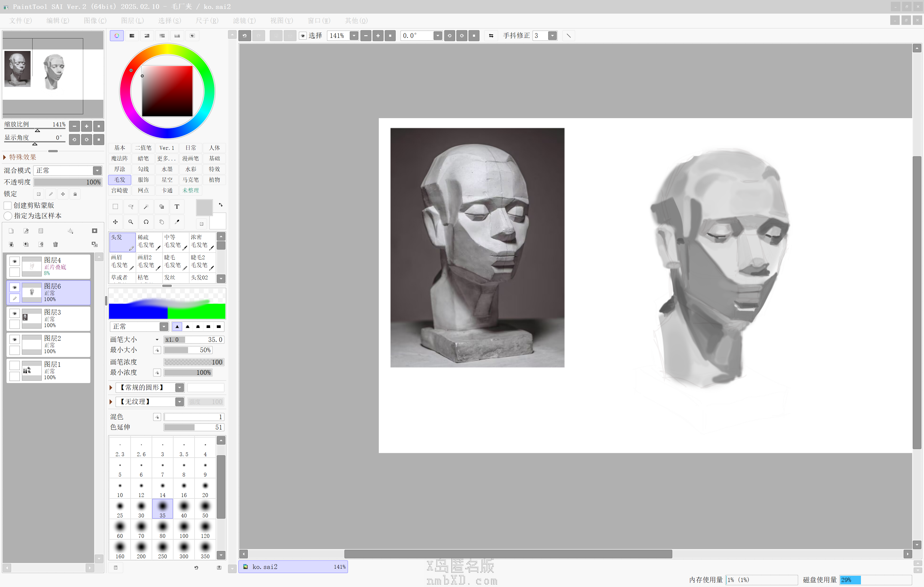Select the magic wand tool
The height and width of the screenshot is (587, 924).
(x=146, y=207)
